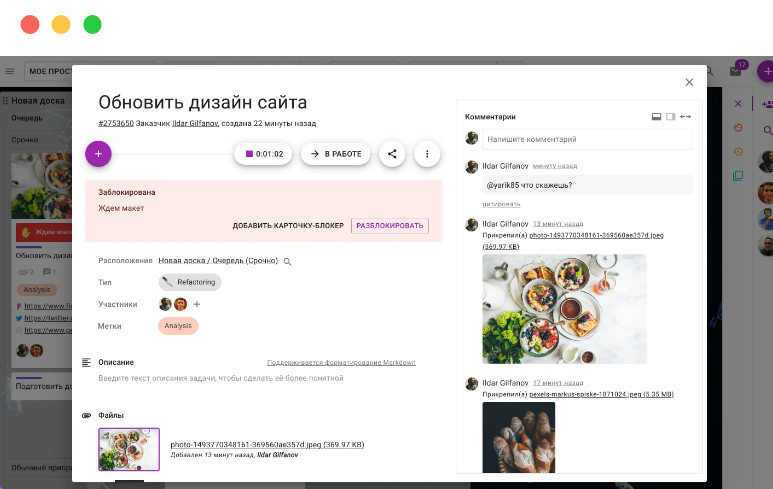The width and height of the screenshot is (773, 489).
Task: Click the purple plus button in the card
Action: pos(98,153)
